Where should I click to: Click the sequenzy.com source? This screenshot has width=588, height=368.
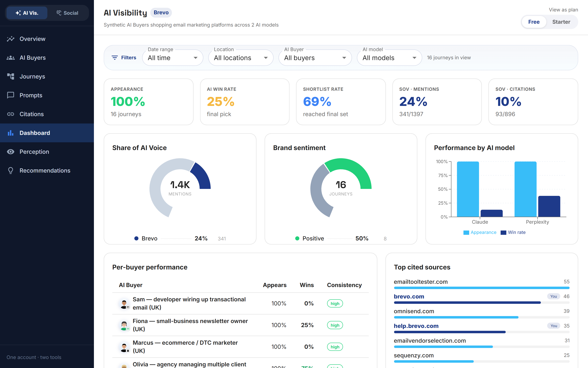pyautogui.click(x=414, y=355)
